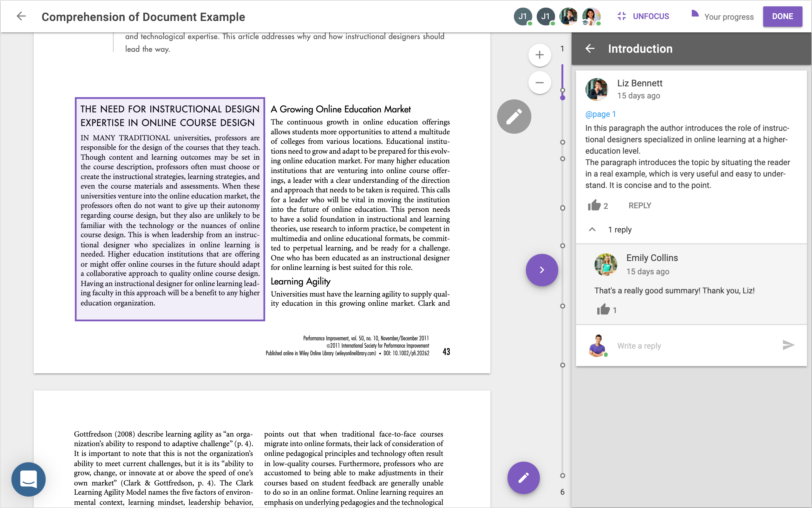
Task: Select the highlighted instructional design paragraph box
Action: point(170,209)
